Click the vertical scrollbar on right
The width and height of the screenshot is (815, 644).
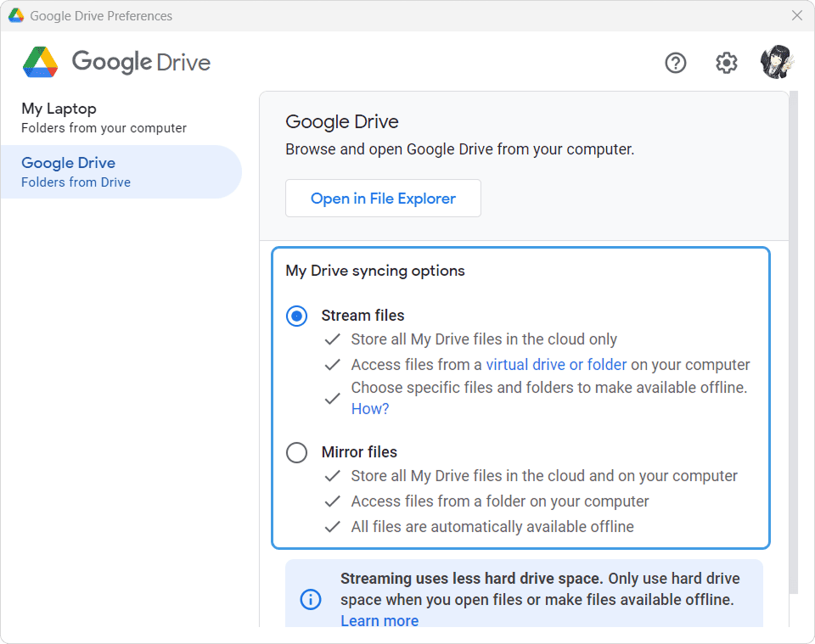coord(793,343)
